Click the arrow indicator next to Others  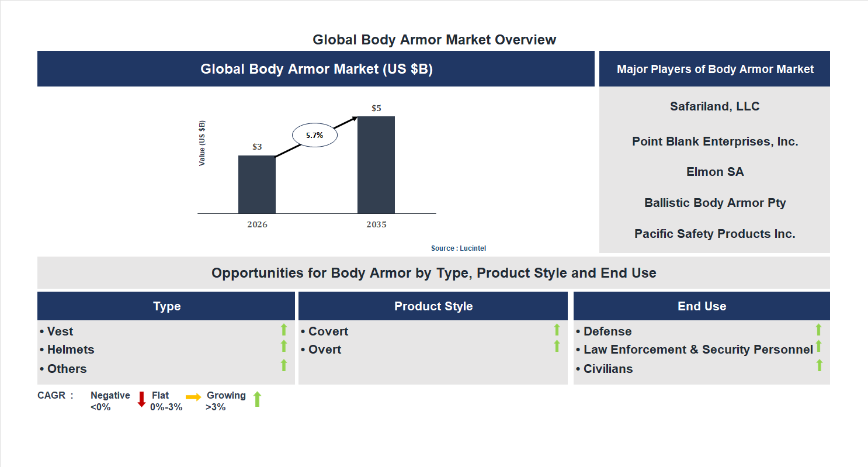(x=284, y=365)
